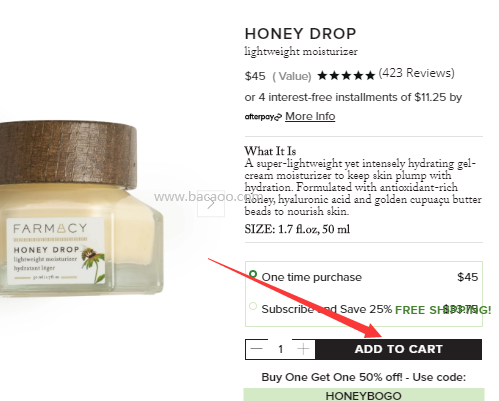The width and height of the screenshot is (499, 401).
Task: Click the five-star rating icons
Action: coord(346,76)
